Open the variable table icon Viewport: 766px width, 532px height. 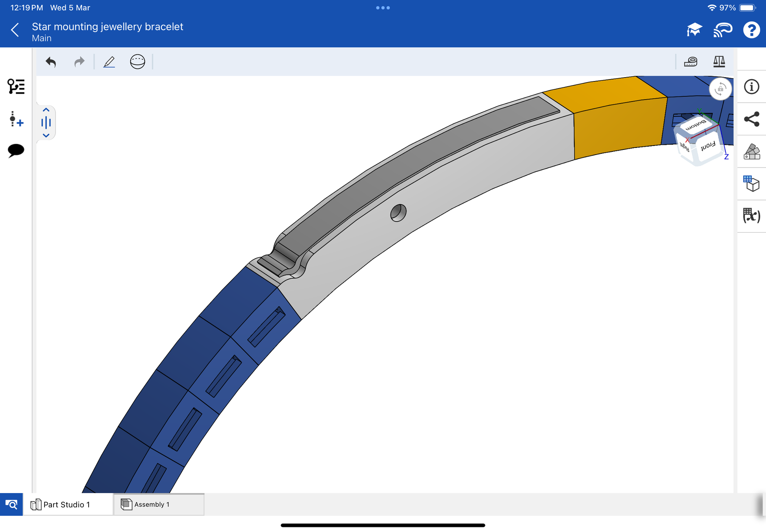751,216
